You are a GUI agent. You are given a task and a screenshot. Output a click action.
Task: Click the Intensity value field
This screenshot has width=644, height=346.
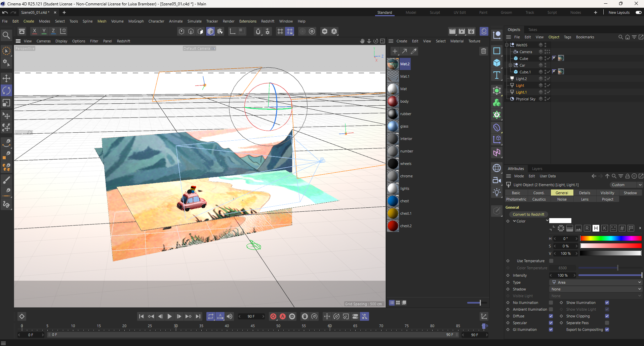tap(563, 275)
